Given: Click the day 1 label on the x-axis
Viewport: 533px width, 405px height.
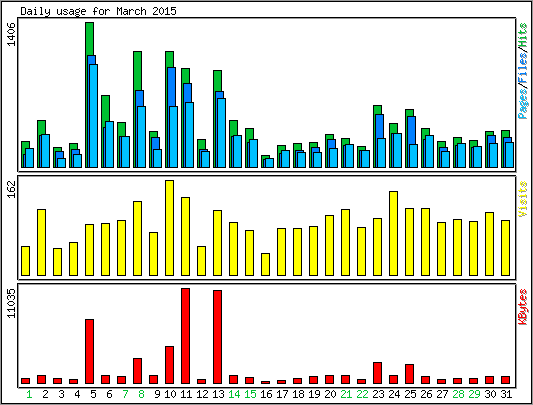Looking at the screenshot, I should [29, 394].
